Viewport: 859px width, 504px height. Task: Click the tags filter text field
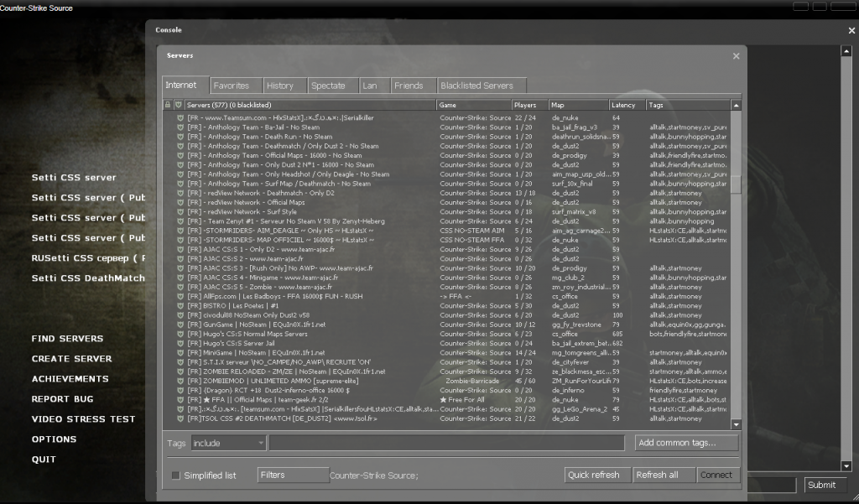[446, 443]
